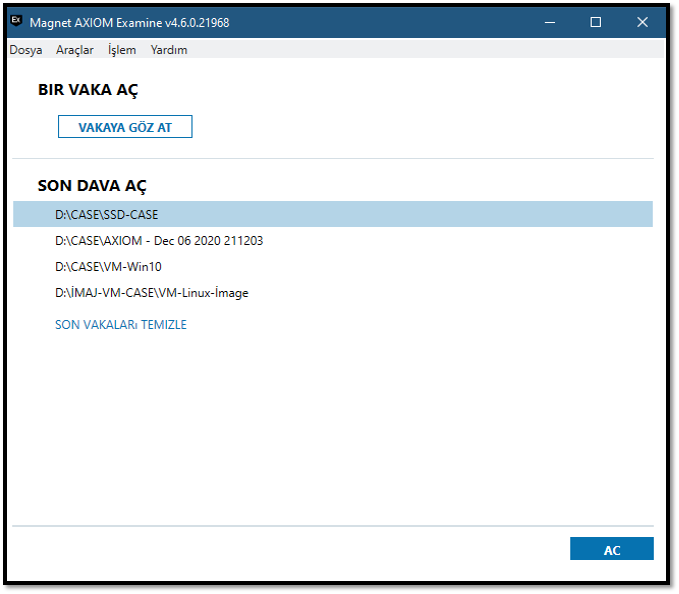Choose the D:\CASE\VM-Win10 recent case

(108, 267)
